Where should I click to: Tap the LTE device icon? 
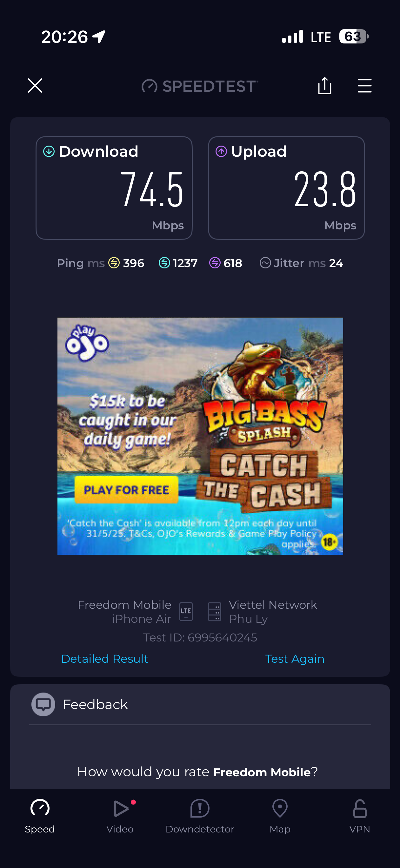[186, 612]
